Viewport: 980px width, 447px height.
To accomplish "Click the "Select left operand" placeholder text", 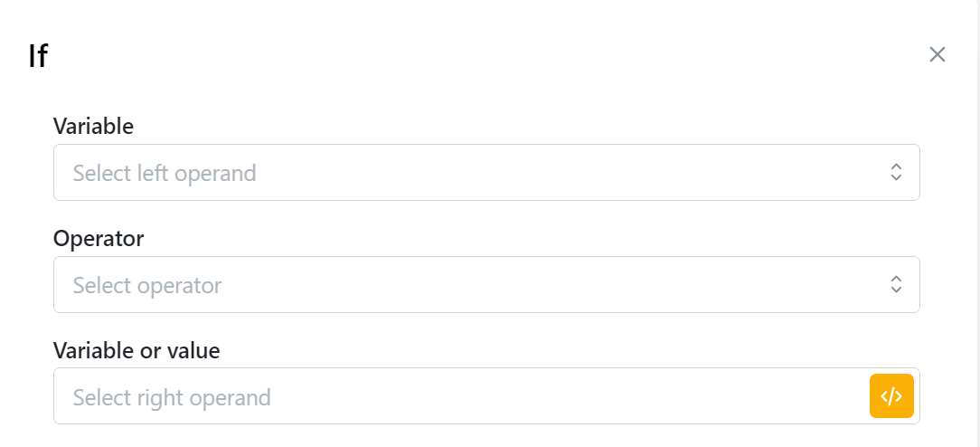I will coord(165,172).
